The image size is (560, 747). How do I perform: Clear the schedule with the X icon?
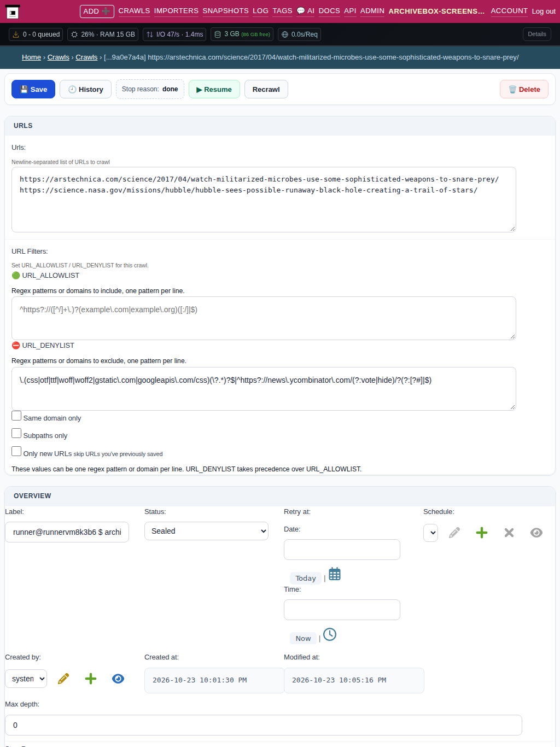point(509,533)
